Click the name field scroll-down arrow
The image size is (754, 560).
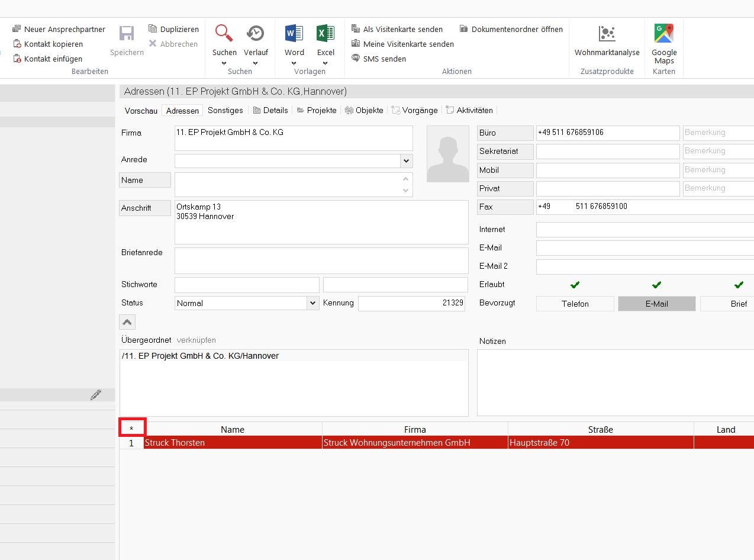pyautogui.click(x=406, y=191)
